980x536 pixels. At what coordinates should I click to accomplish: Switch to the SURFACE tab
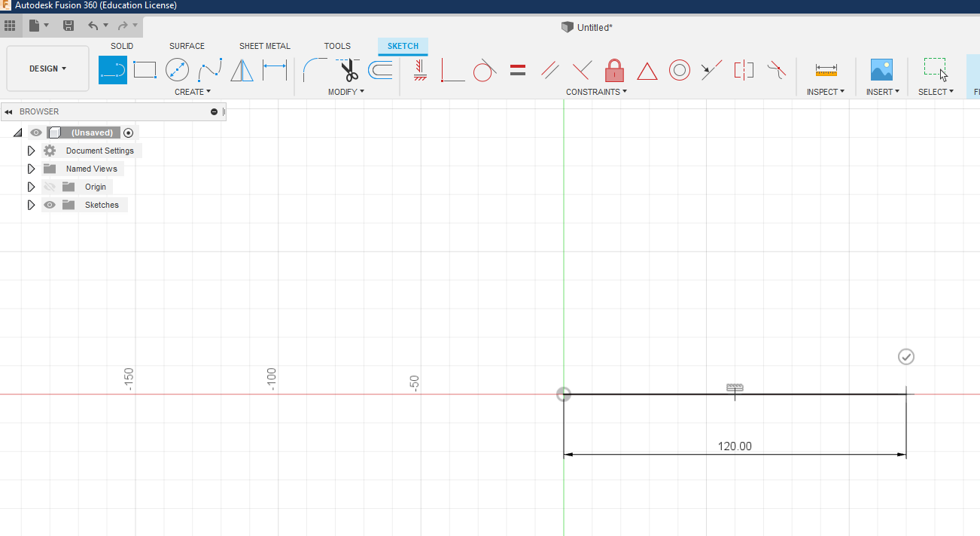click(x=187, y=46)
